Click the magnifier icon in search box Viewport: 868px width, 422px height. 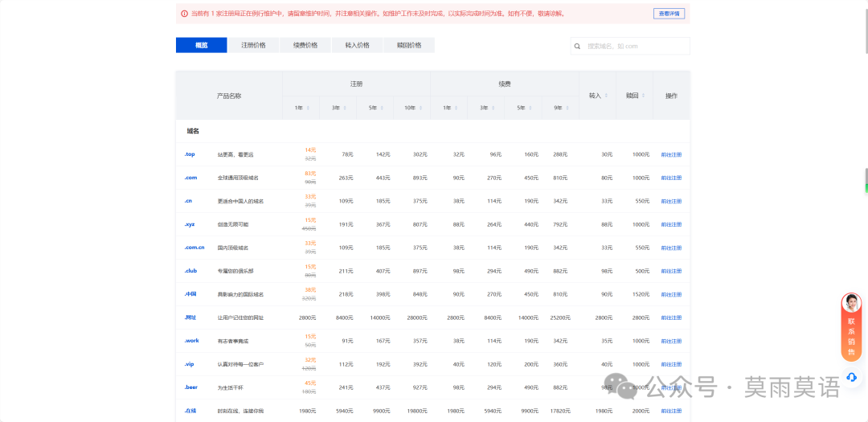[577, 47]
